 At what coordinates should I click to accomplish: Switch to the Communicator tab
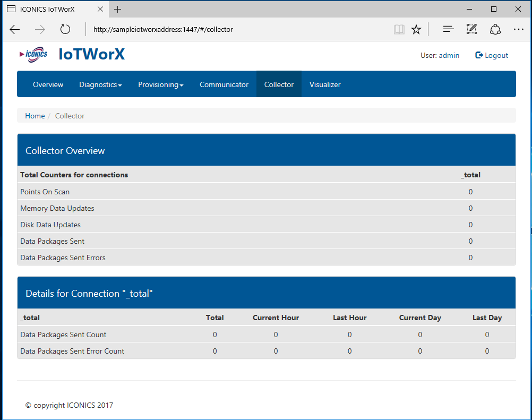(224, 84)
